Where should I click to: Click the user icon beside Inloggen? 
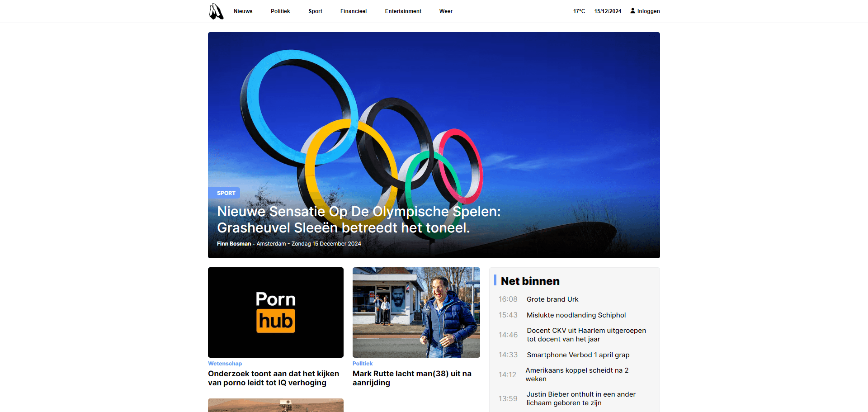point(632,11)
